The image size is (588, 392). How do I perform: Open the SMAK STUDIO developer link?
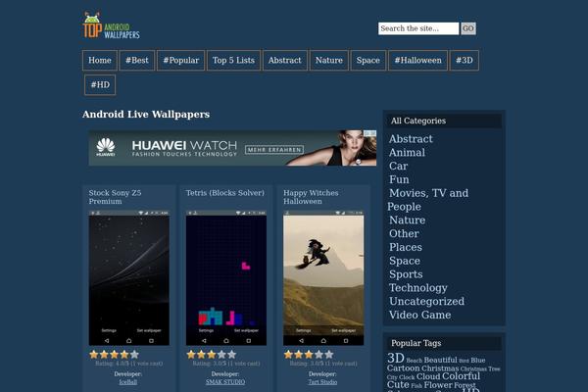coord(225,382)
